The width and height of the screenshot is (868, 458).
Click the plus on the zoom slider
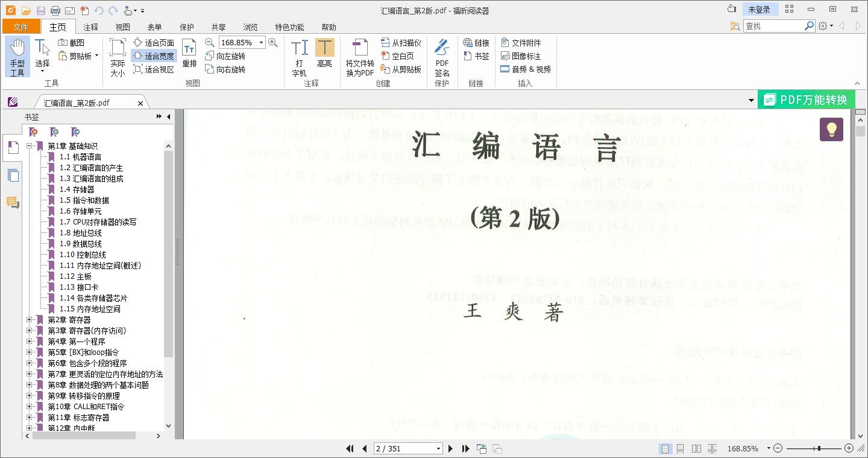pos(849,448)
